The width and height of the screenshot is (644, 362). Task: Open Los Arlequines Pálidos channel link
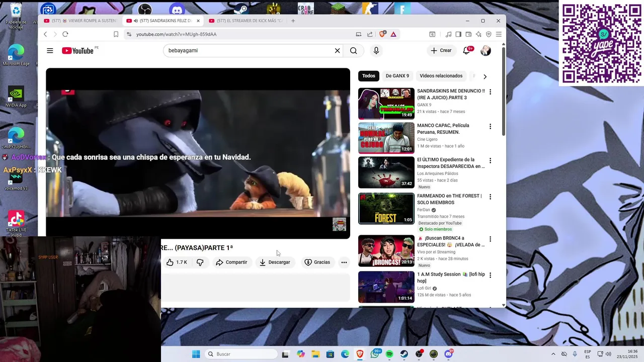click(x=438, y=173)
